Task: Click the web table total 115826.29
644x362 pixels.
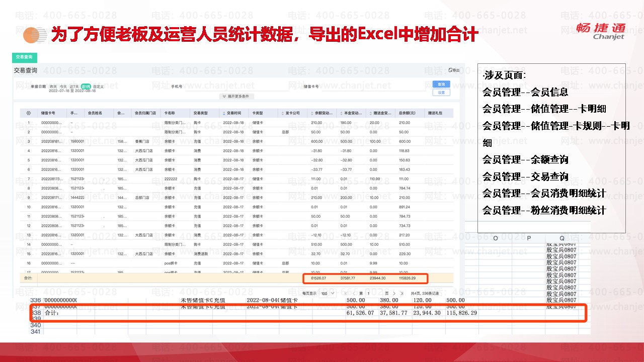Action: point(407,278)
